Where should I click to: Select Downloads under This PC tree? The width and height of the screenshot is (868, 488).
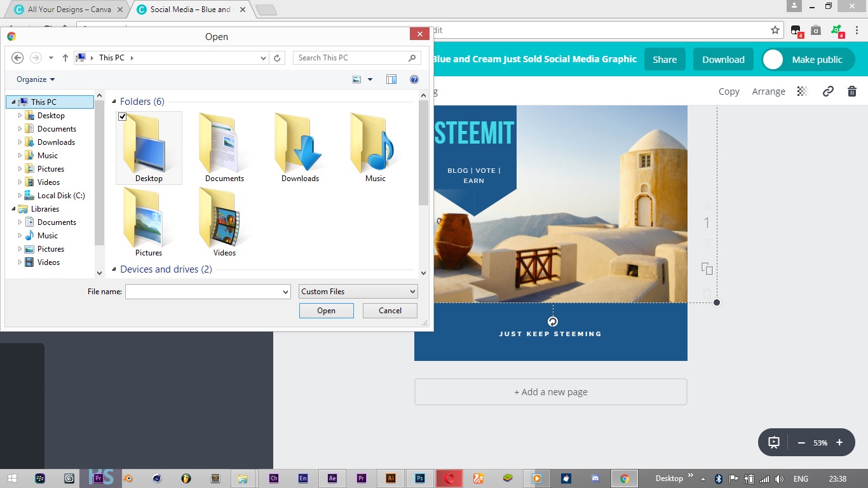point(56,142)
